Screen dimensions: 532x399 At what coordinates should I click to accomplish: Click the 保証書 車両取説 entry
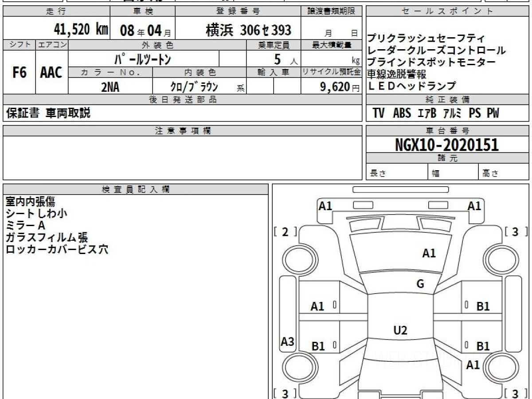(48, 113)
